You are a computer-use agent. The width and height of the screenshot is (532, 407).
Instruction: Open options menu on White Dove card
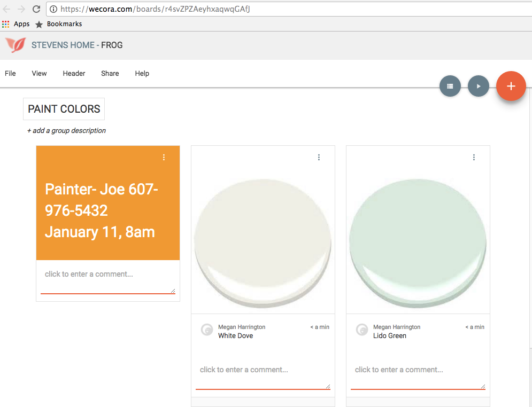coord(319,157)
